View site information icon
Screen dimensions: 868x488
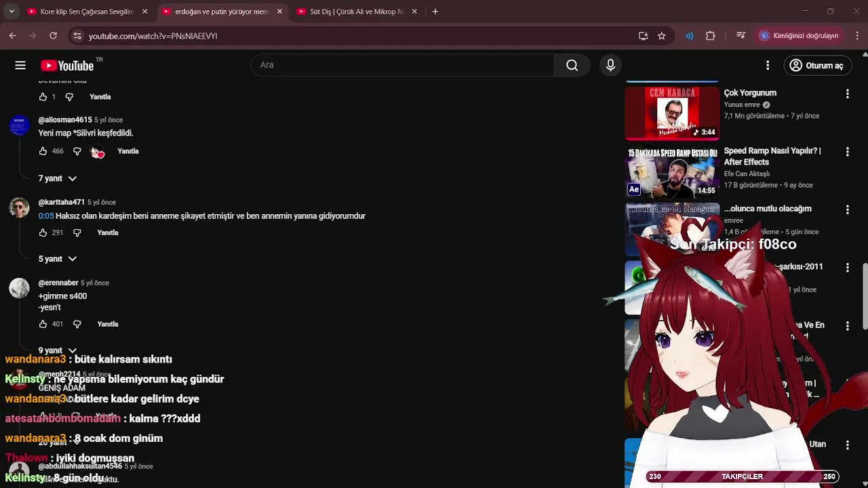[77, 36]
